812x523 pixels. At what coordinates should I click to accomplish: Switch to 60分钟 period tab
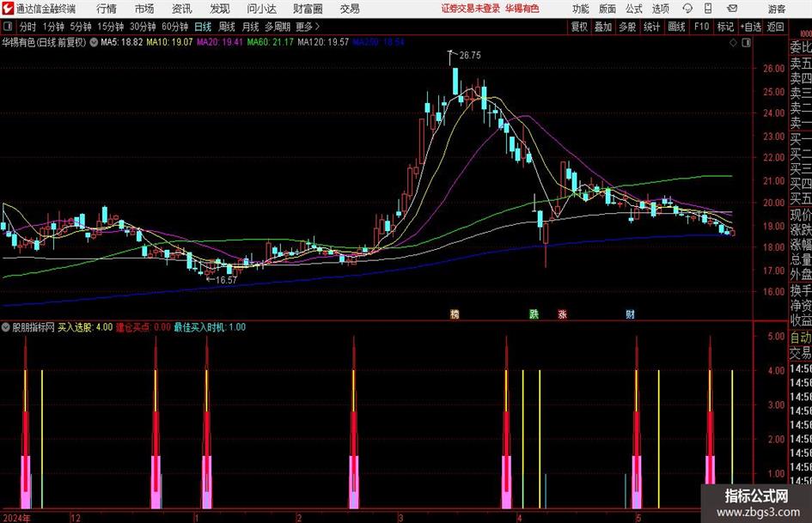(174, 27)
